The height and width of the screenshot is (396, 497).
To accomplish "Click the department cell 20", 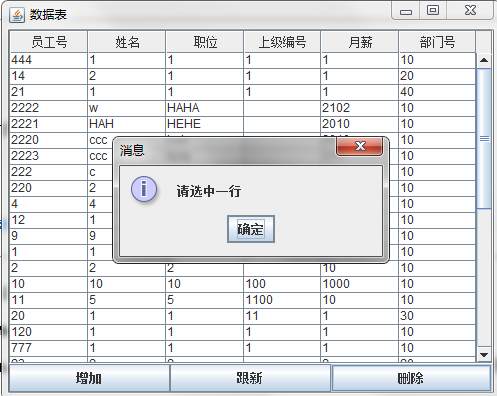I will 437,76.
